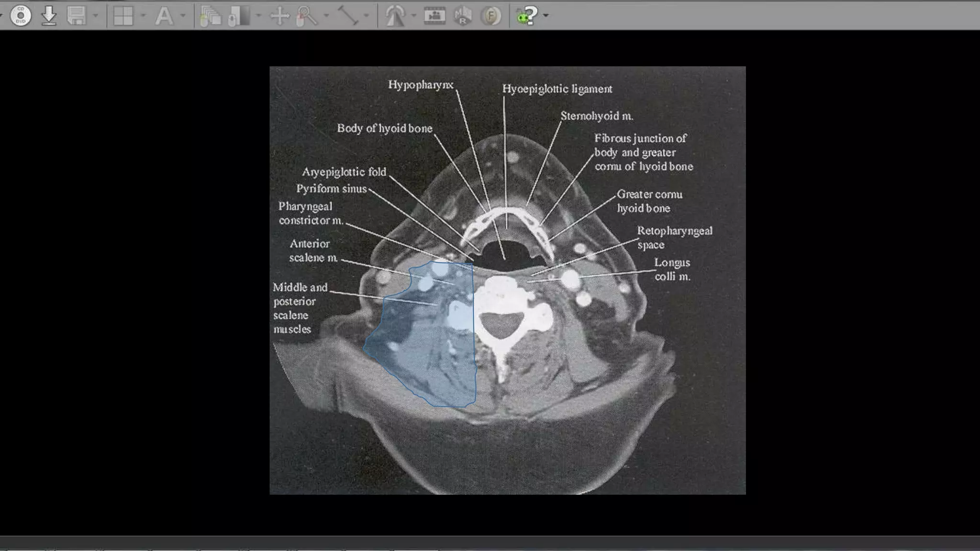Activate the pan crosshair tool
The height and width of the screenshot is (551, 980).
click(279, 16)
